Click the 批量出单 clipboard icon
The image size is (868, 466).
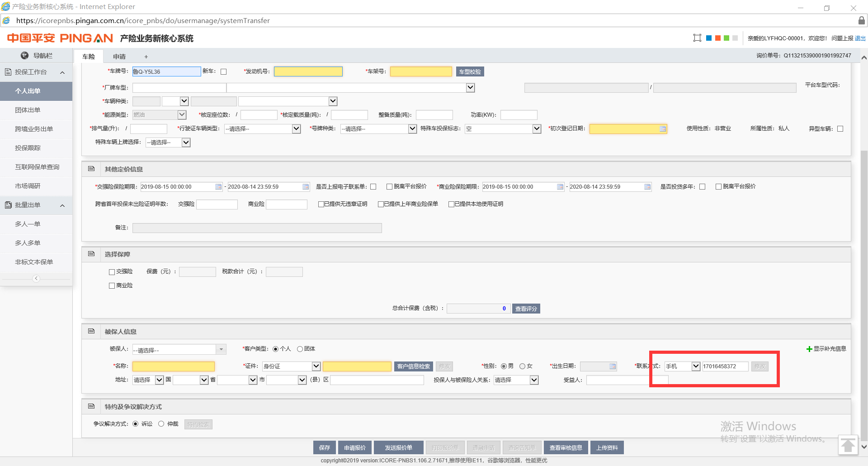(x=8, y=205)
